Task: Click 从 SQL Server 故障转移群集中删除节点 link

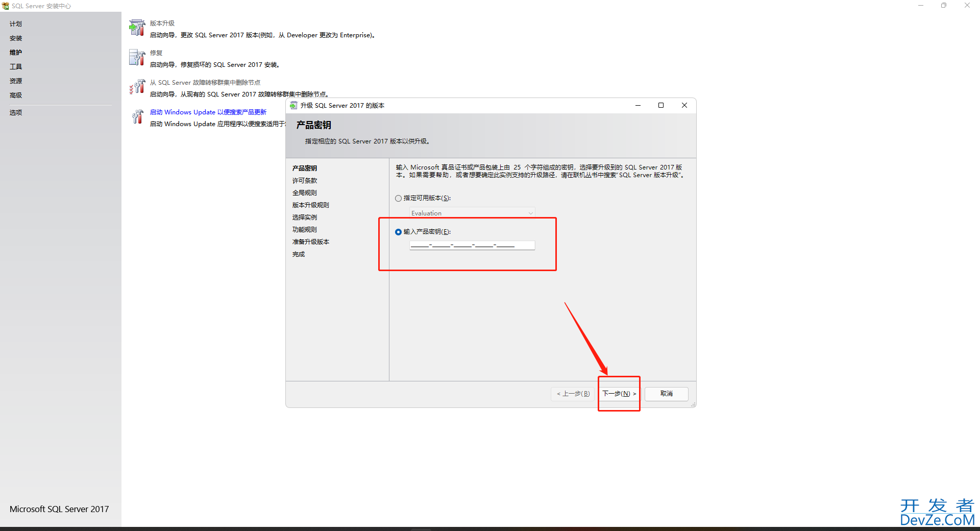Action: [205, 83]
